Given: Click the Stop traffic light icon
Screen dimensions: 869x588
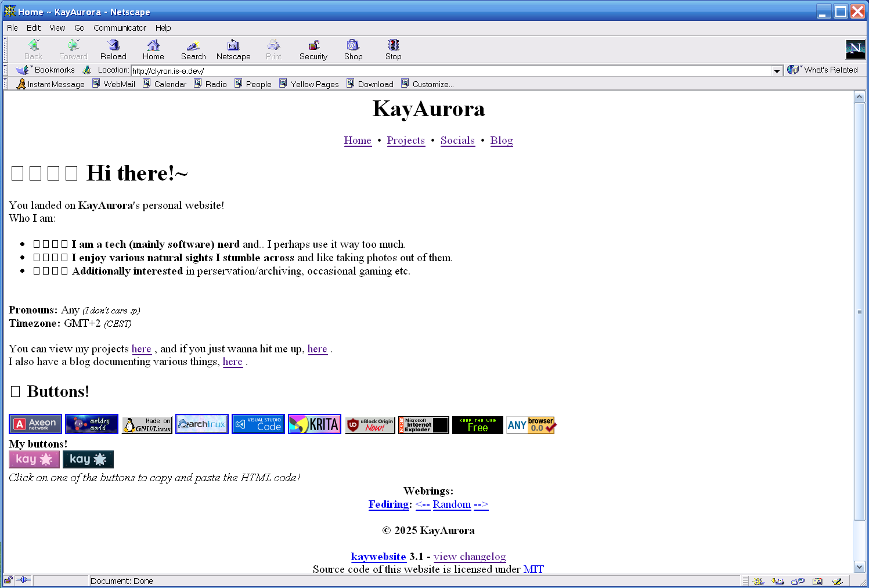Looking at the screenshot, I should click(393, 46).
